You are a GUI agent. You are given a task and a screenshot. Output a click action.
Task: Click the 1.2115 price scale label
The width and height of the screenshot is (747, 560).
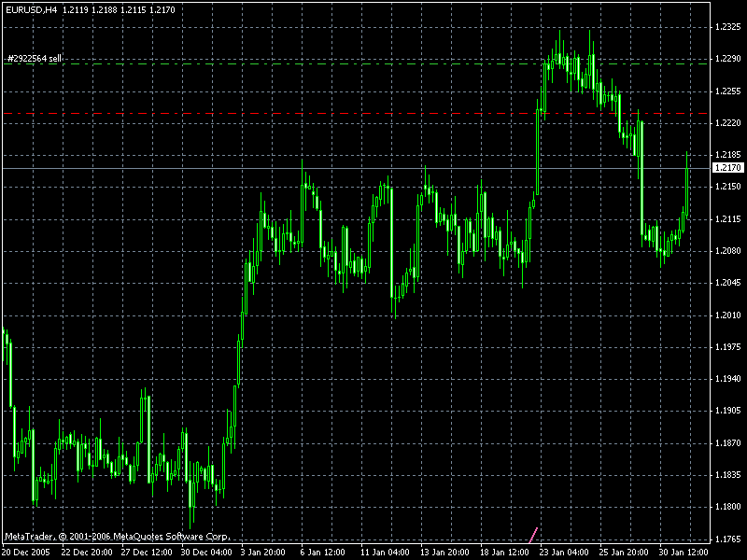click(728, 219)
